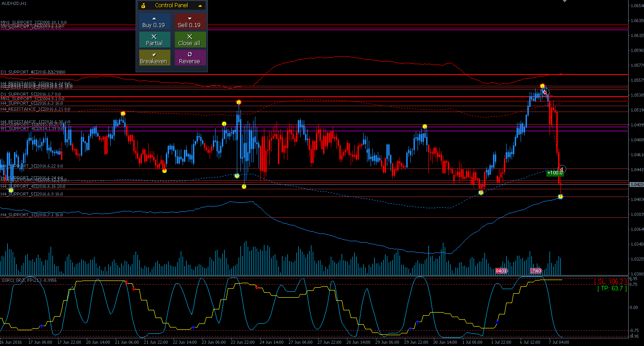
Task: Select the H4_SUPPORT_1 line label
Action: [x=32, y=215]
